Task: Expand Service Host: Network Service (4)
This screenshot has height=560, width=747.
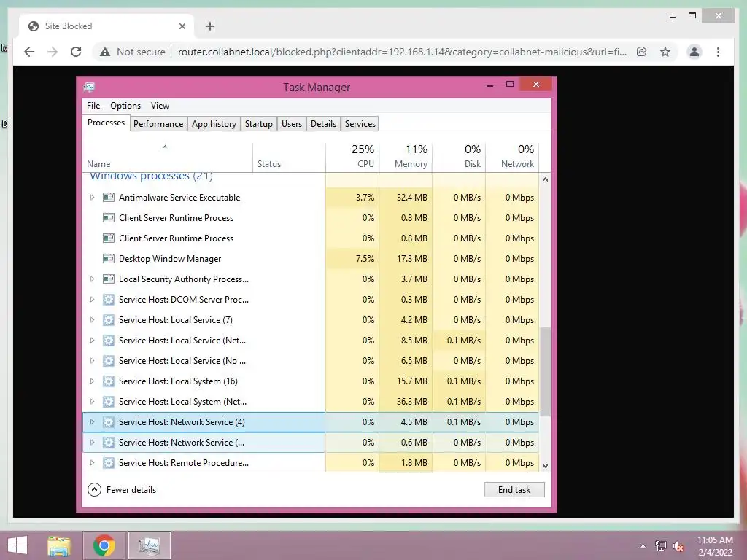Action: coord(92,422)
